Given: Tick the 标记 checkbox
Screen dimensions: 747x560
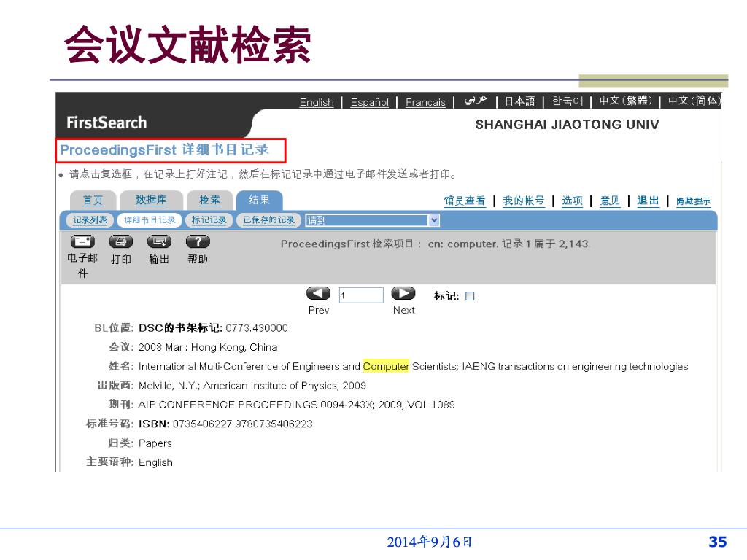Looking at the screenshot, I should coord(470,296).
